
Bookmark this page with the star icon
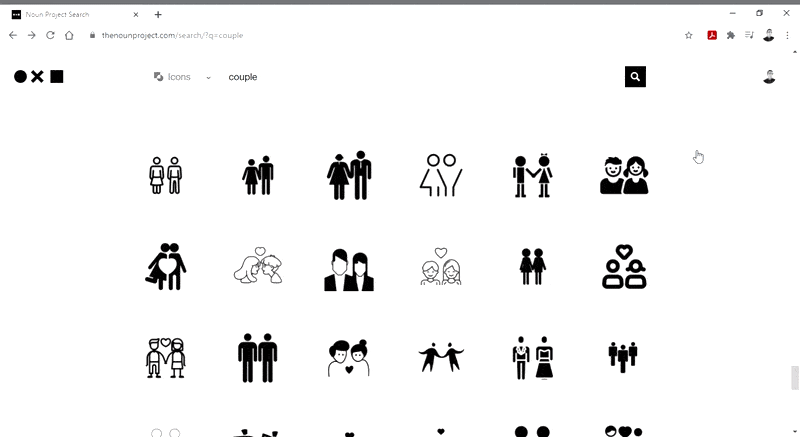(x=689, y=35)
